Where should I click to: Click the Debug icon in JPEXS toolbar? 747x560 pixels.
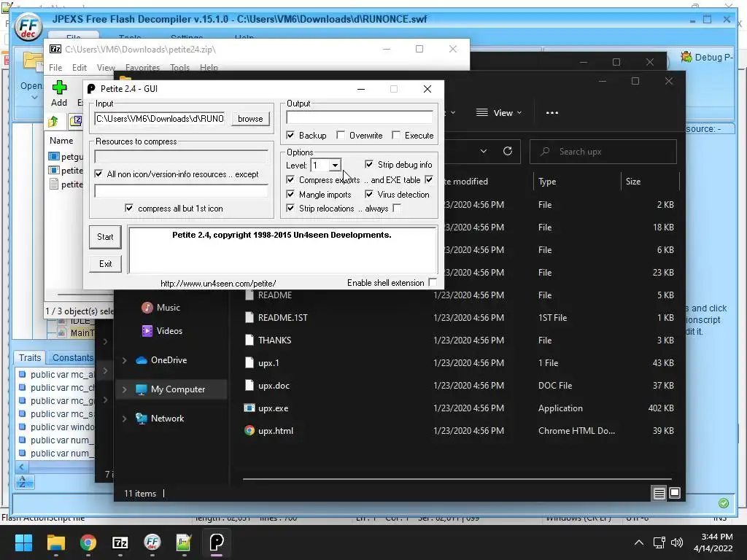(686, 57)
